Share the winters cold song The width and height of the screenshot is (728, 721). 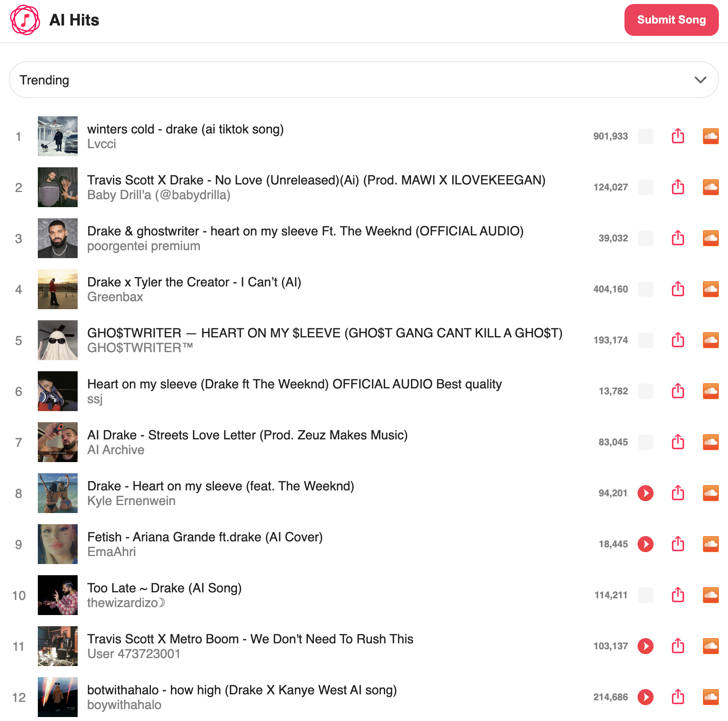pos(678,136)
